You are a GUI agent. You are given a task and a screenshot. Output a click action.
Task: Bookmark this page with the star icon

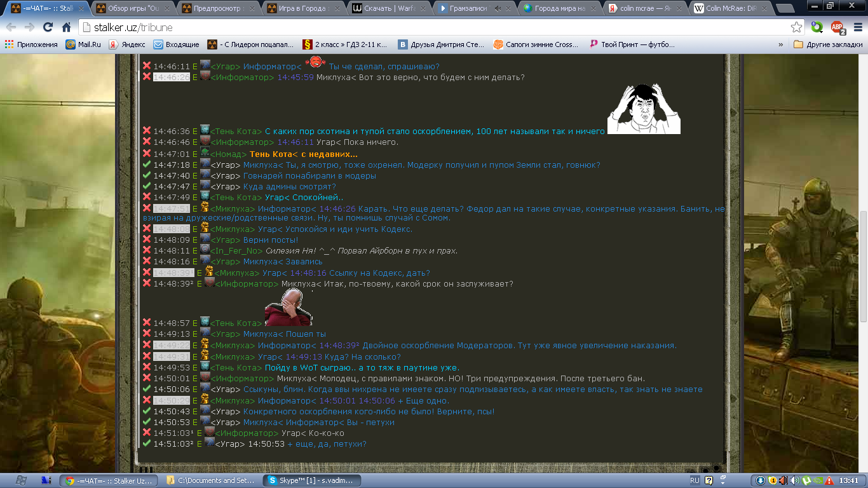point(796,27)
